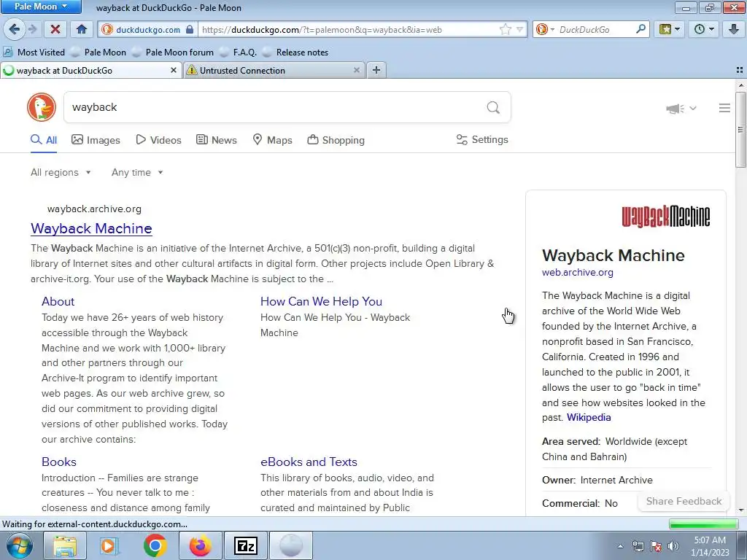Click the volume speaker tray icon
This screenshot has height=560, width=747.
click(673, 546)
